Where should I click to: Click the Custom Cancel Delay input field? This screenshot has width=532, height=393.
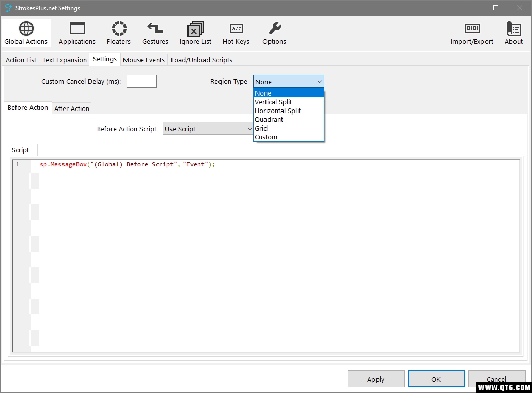142,82
